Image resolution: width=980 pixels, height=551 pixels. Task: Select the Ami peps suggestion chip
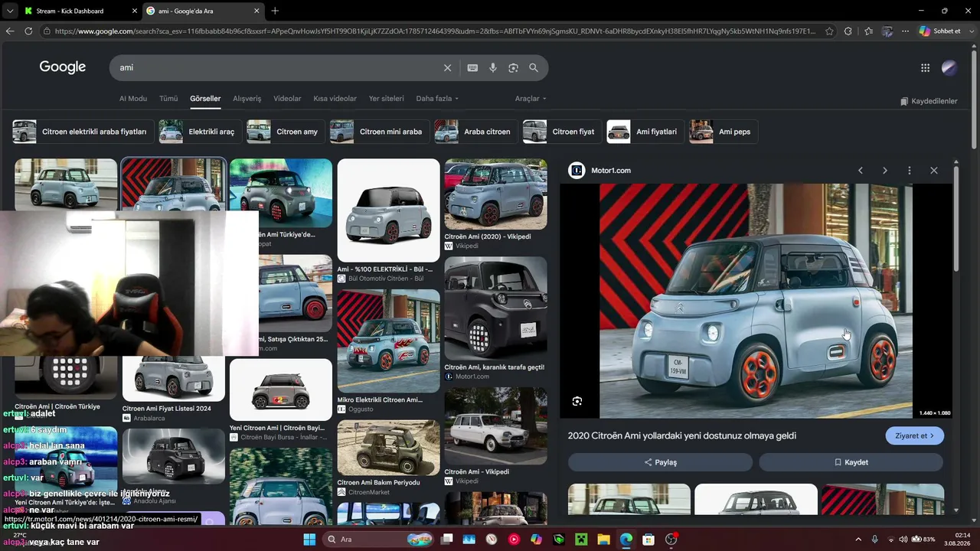coord(724,132)
